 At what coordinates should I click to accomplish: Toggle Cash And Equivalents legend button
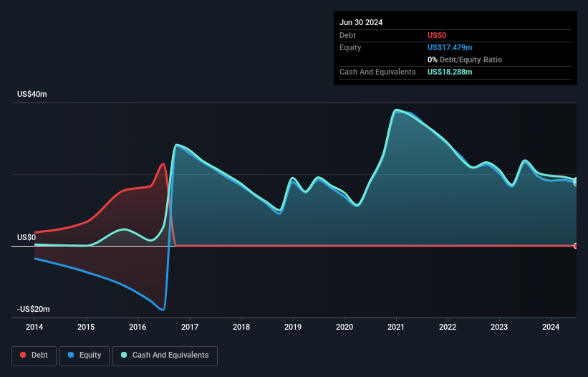[165, 355]
